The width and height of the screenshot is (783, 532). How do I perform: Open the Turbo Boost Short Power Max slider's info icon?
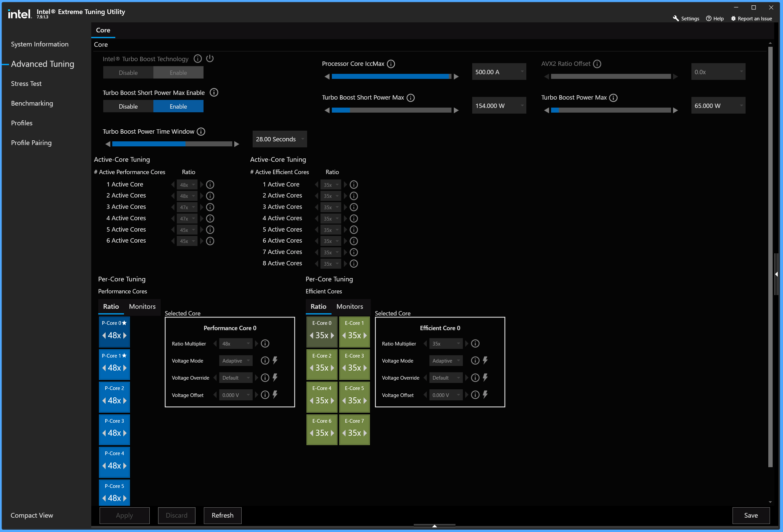coord(411,98)
